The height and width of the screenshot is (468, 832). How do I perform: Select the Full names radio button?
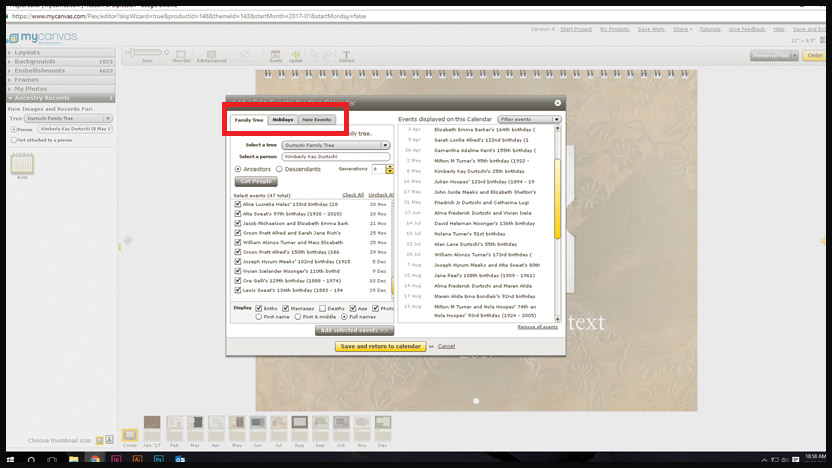coord(344,317)
